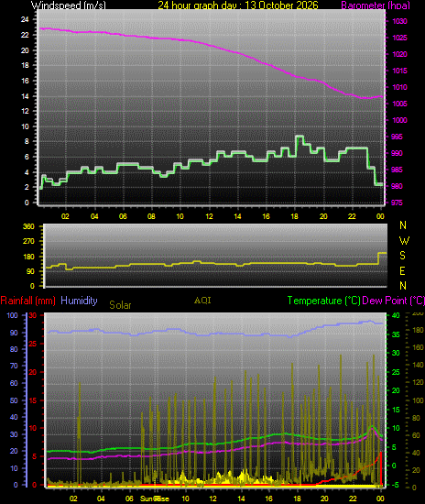Click red rainfall axis value 25
This screenshot has height=504, width=425.
[32, 344]
